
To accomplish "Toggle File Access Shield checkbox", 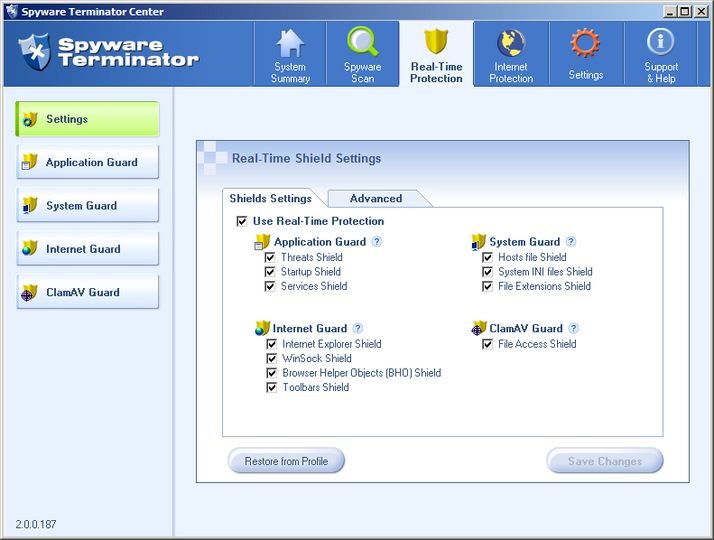I will click(x=487, y=344).
